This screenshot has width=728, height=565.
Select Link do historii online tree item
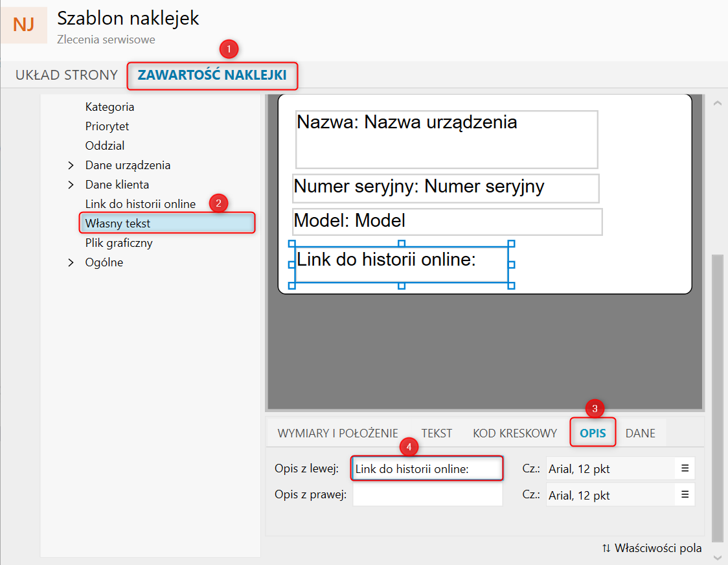(140, 204)
